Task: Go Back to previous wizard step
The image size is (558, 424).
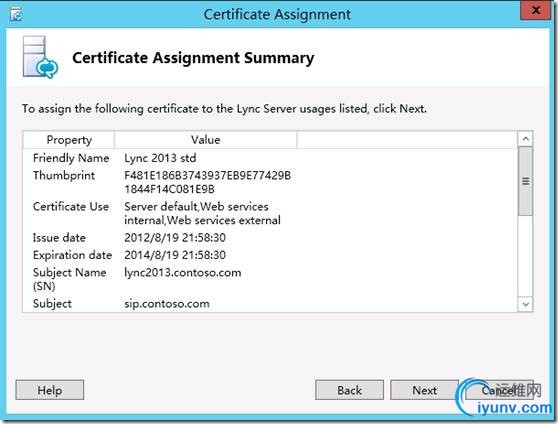Action: coord(349,390)
